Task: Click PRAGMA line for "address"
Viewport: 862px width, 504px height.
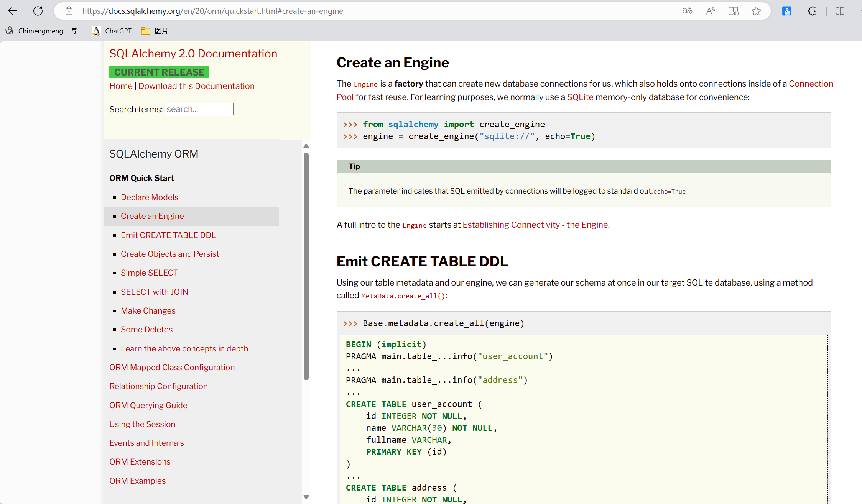Action: coord(437,380)
